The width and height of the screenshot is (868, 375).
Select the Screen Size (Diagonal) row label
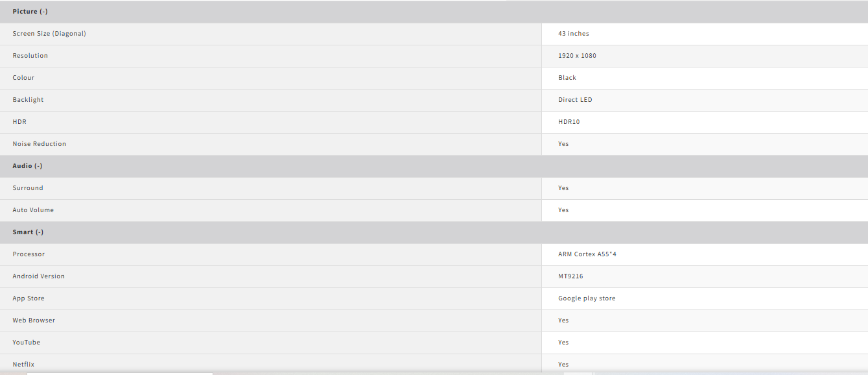pyautogui.click(x=49, y=34)
